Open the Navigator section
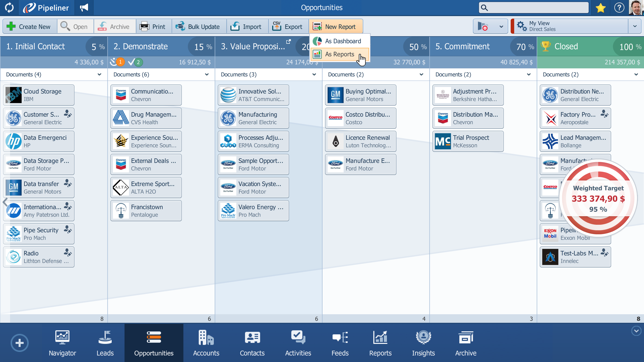 [x=62, y=343]
